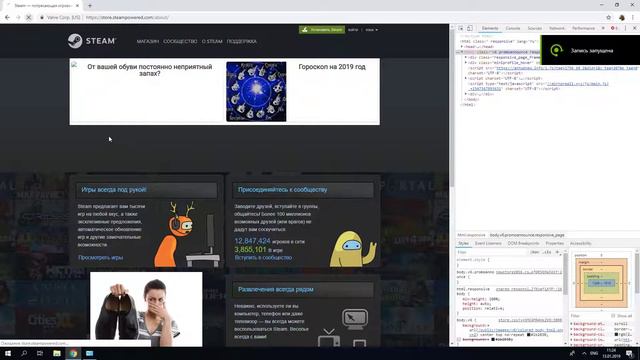Click the login link in Steam header
Screen dimensions: 640x360
coord(353,30)
